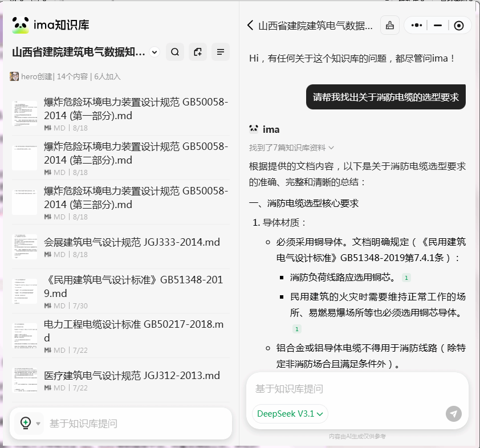Open the DeepSeek V3.1 model dropdown

290,414
